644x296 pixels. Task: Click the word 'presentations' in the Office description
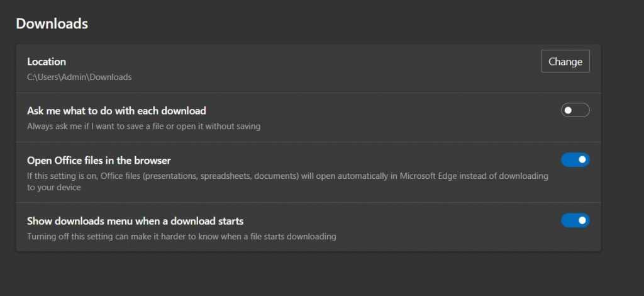point(170,176)
